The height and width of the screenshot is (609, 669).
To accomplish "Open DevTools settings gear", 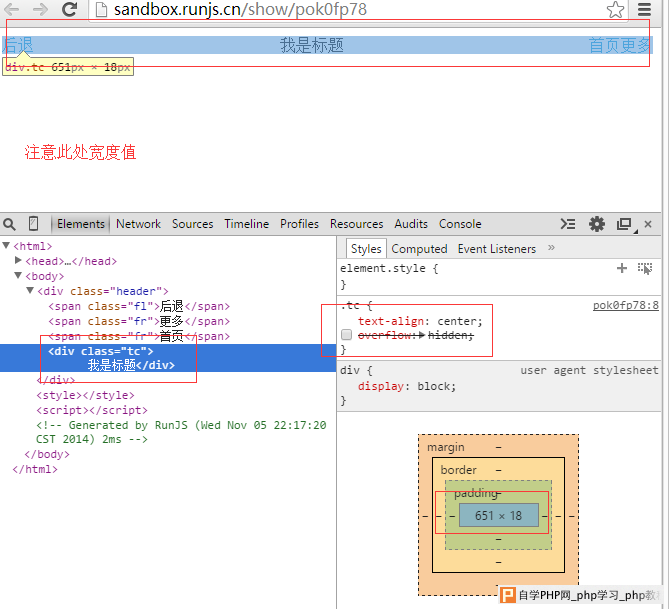I will click(596, 224).
